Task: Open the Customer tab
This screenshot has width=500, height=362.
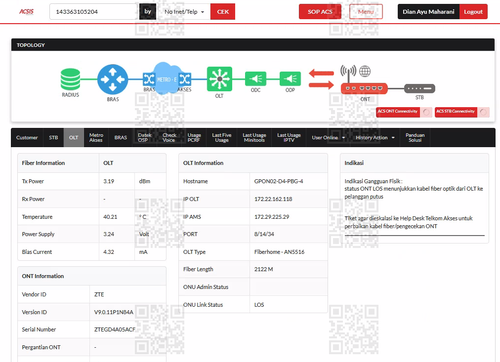Action: (x=27, y=138)
